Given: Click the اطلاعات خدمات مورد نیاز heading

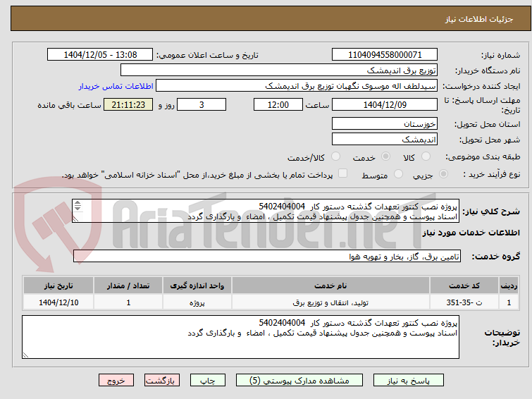Looking at the screenshot, I should tap(471, 233).
